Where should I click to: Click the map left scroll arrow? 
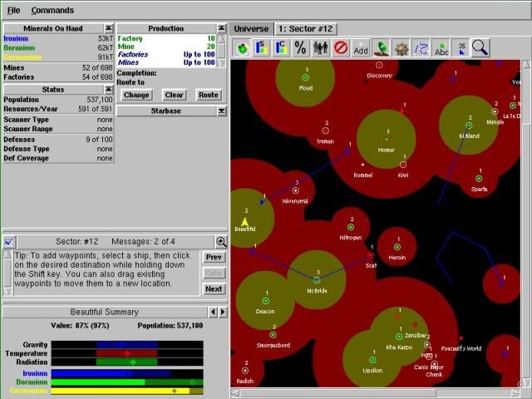coord(235,393)
